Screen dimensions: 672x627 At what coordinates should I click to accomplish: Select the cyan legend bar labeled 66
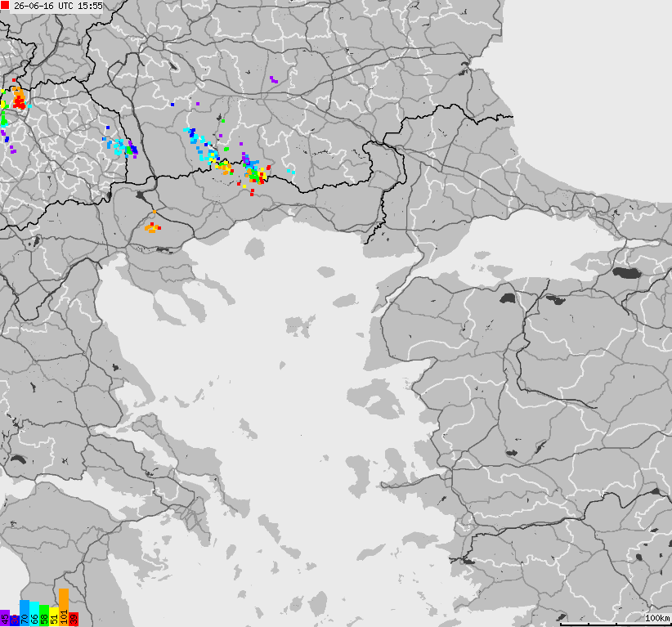coord(34,614)
